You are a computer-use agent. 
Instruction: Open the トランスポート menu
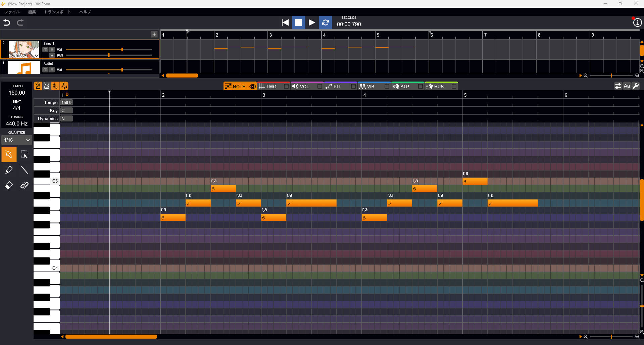[58, 12]
